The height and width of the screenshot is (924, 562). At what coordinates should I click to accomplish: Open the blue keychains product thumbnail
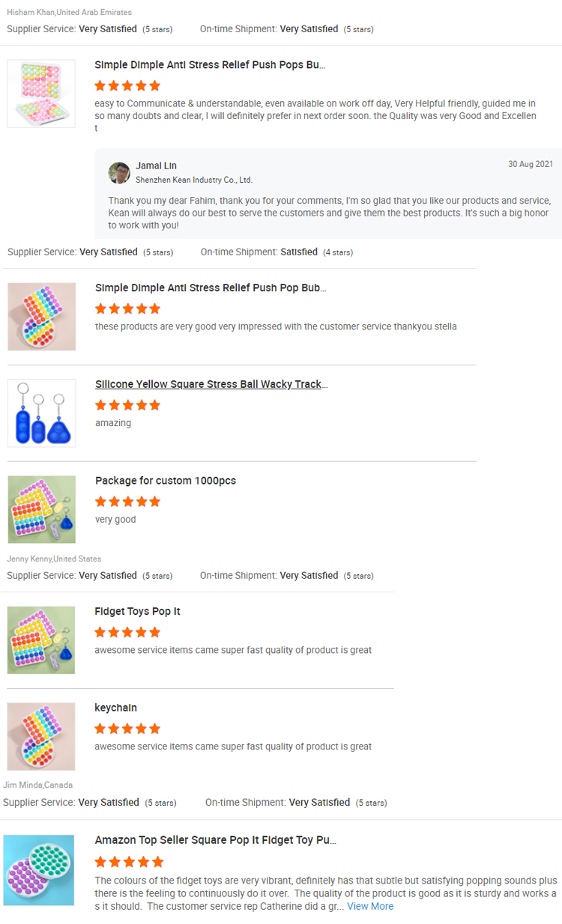click(x=42, y=413)
